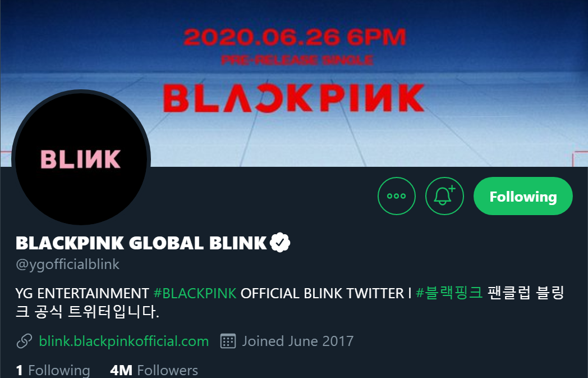Click the Korean bio line ending 트위터입니다

tap(88, 312)
